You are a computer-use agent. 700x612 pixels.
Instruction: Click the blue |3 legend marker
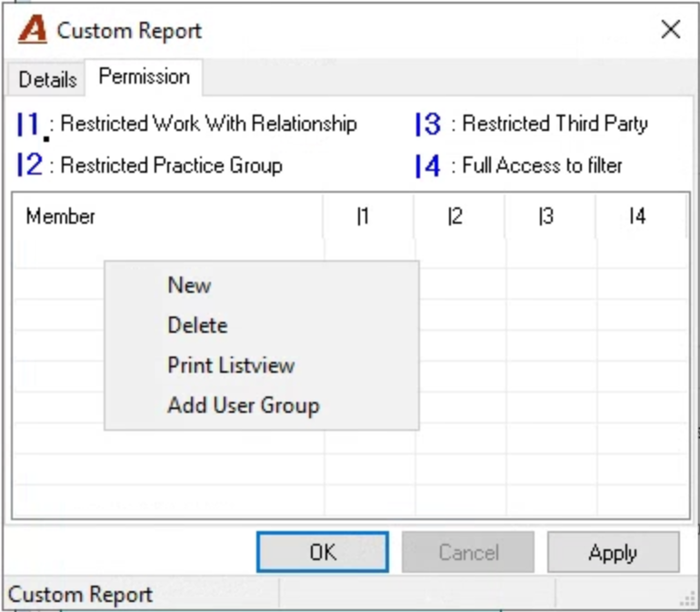click(428, 124)
